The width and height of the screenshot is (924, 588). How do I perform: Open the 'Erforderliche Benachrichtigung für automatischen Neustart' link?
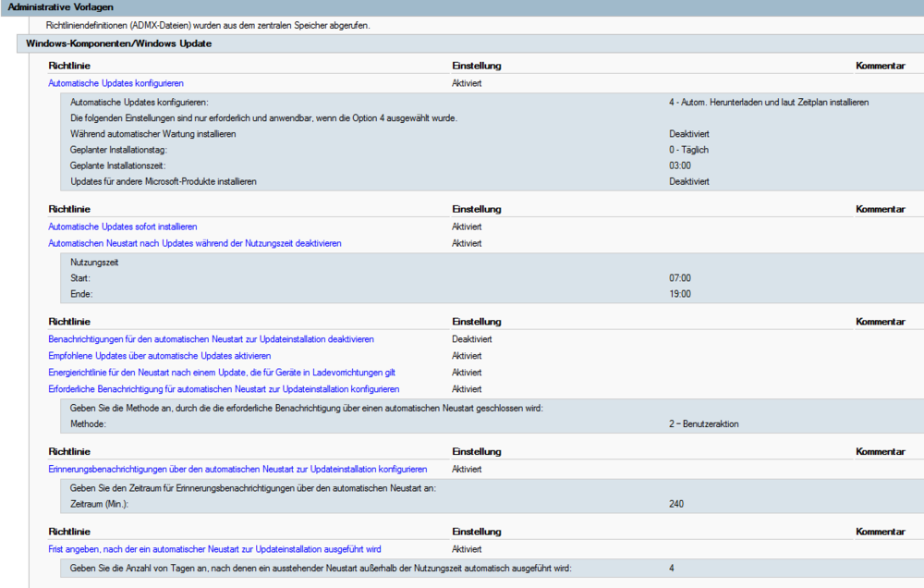pyautogui.click(x=224, y=389)
